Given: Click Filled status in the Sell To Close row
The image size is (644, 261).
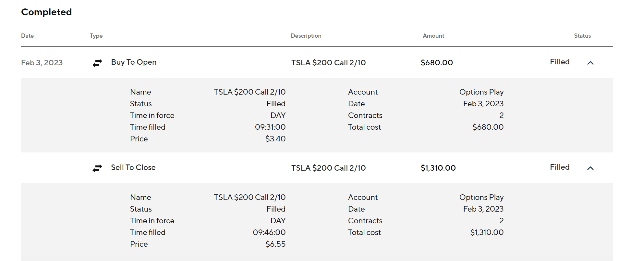Looking at the screenshot, I should tap(559, 167).
